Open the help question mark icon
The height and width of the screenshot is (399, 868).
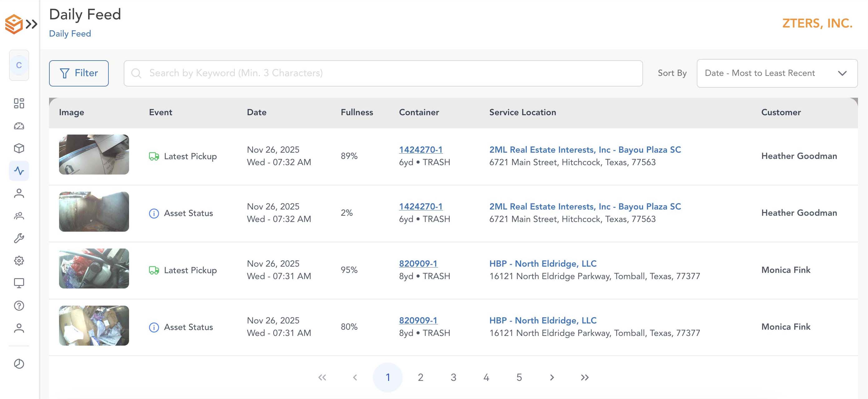coord(19,305)
